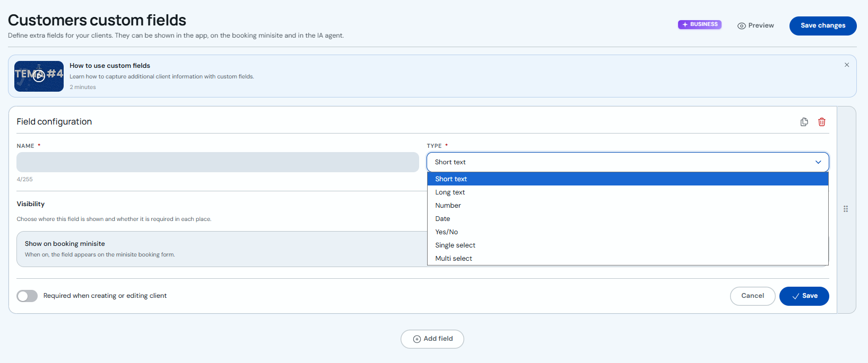
Task: Click the Field configuration heading
Action: pos(54,122)
